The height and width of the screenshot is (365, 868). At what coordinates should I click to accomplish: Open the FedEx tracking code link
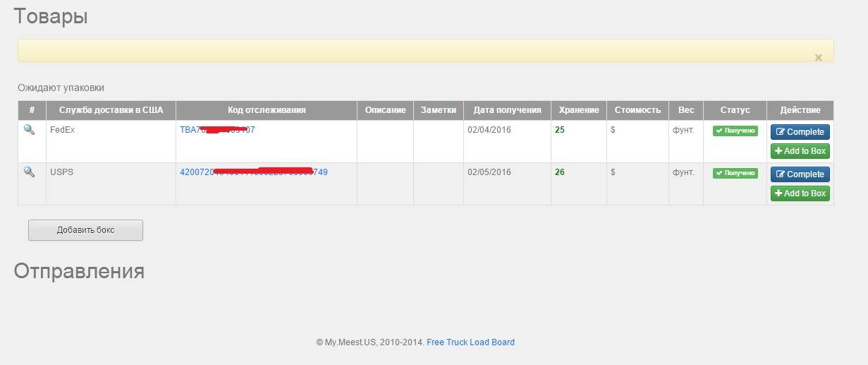tap(217, 130)
